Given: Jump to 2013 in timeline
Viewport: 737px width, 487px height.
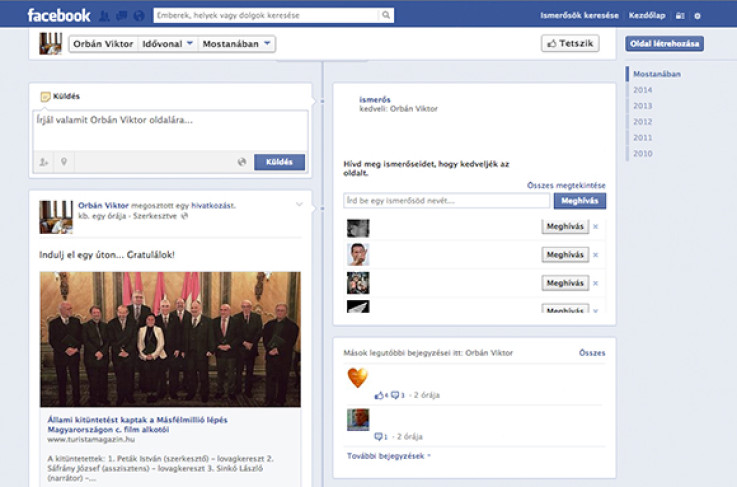Looking at the screenshot, I should point(643,106).
